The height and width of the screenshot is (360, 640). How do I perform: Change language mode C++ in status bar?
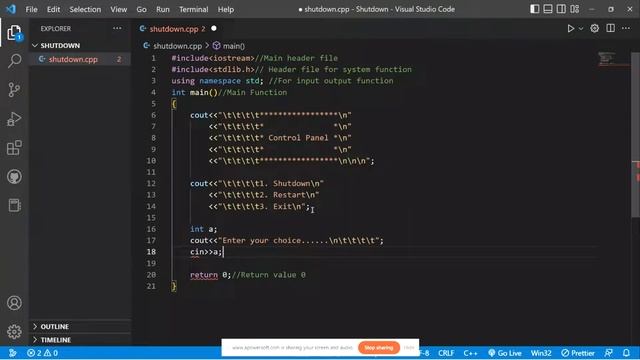coord(470,353)
